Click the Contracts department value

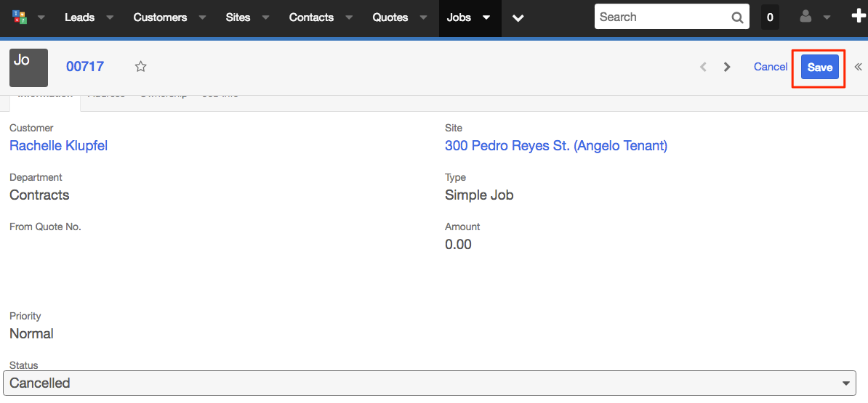(39, 195)
